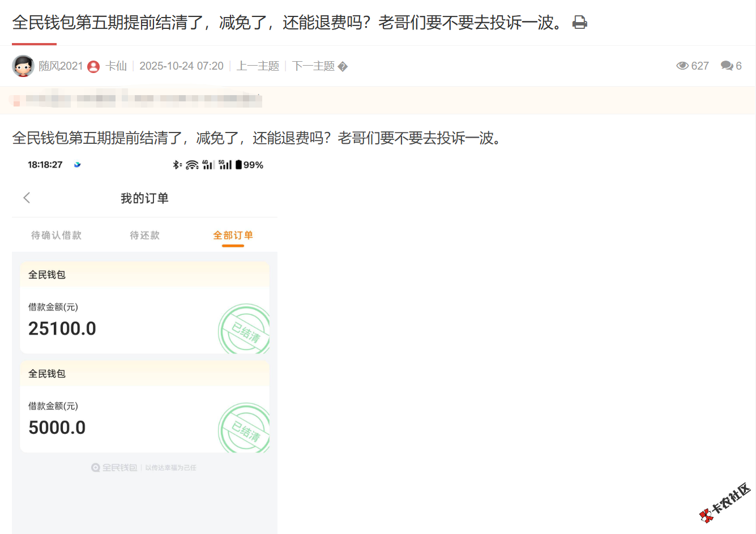The height and width of the screenshot is (534, 756).
Task: Click the 18:18:27 phone clock
Action: point(45,165)
